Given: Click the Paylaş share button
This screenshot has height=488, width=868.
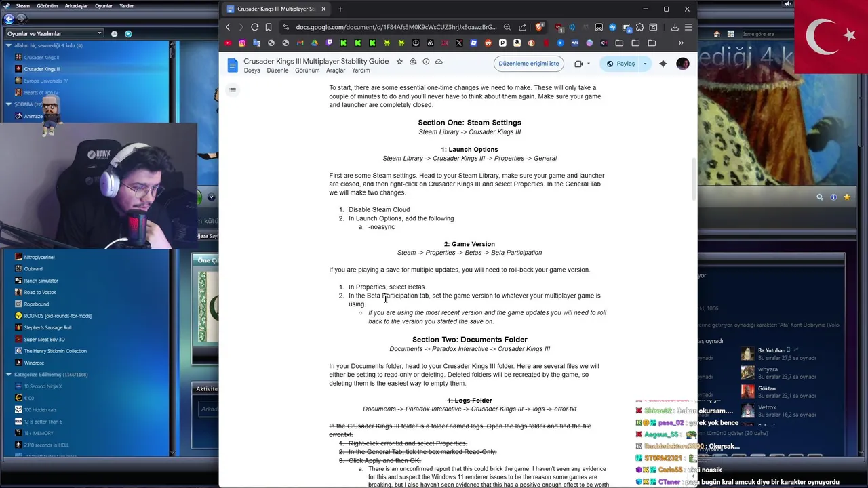Looking at the screenshot, I should (x=620, y=64).
